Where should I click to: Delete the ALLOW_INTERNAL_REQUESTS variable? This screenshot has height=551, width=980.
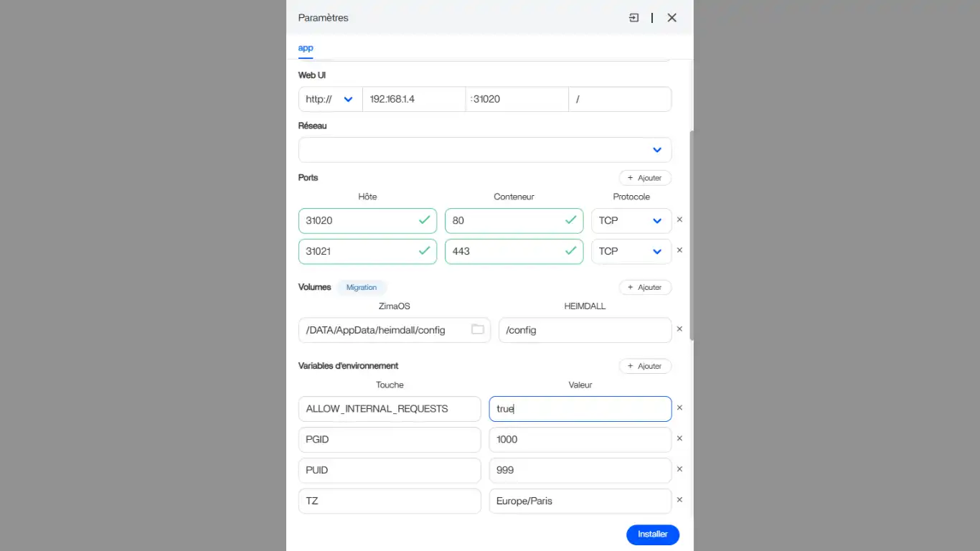pyautogui.click(x=679, y=408)
